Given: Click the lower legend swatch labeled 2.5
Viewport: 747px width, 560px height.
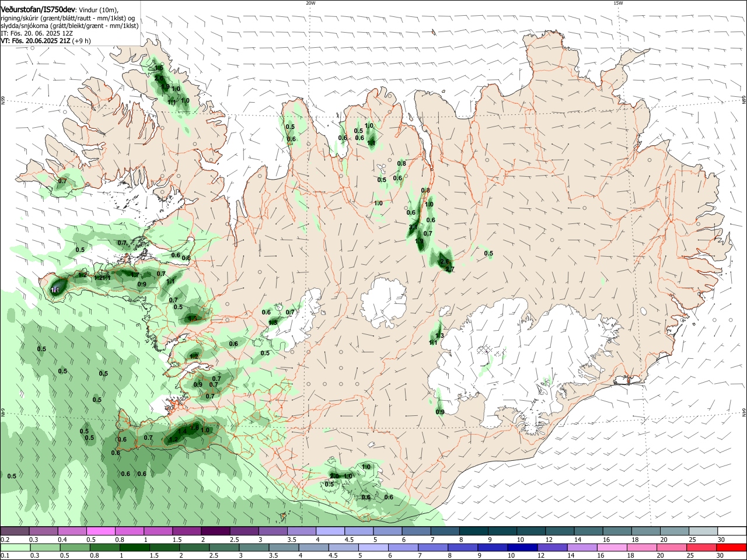Looking at the screenshot, I should 224,547.
